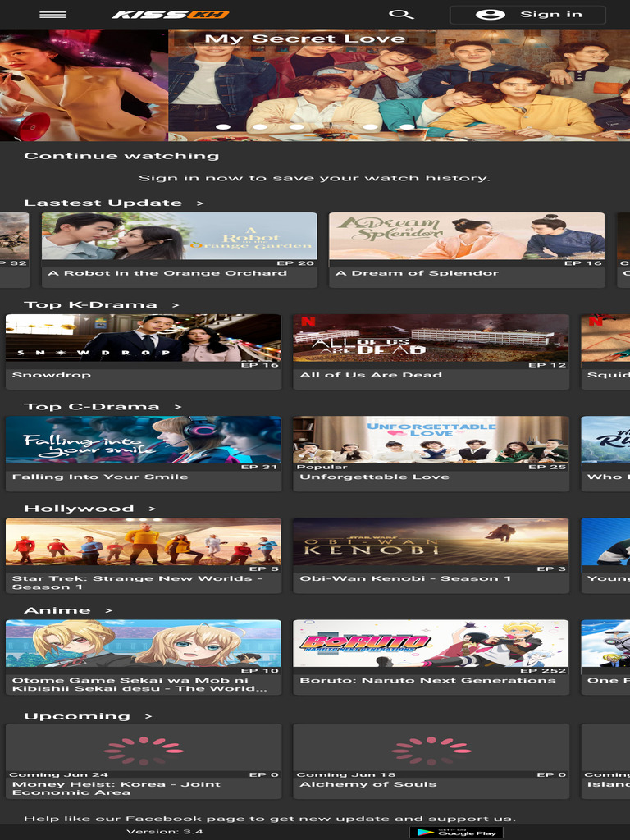Click 'Sign in now to save your watch history.'
Image resolution: width=630 pixels, height=840 pixels.
pyautogui.click(x=314, y=178)
